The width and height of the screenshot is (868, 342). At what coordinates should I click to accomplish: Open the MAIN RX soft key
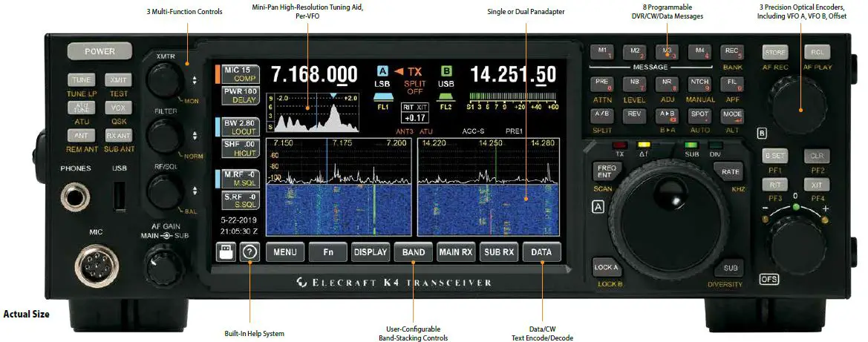[x=456, y=251]
